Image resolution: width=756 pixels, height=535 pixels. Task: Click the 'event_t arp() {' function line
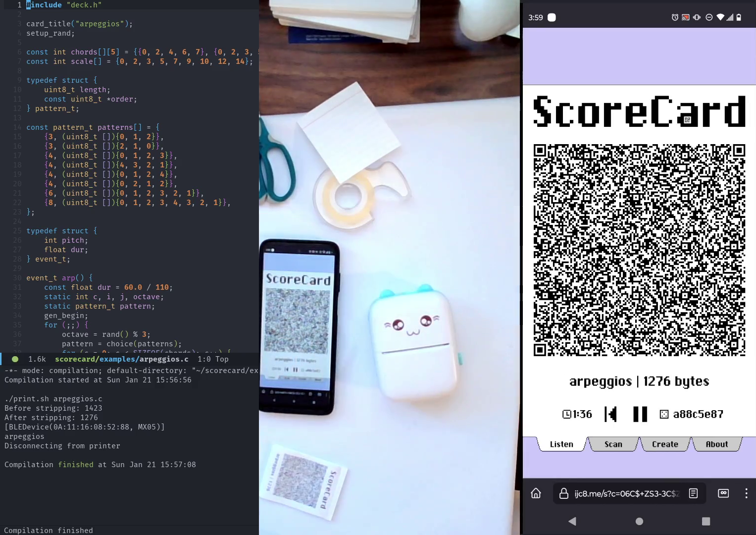coord(59,278)
